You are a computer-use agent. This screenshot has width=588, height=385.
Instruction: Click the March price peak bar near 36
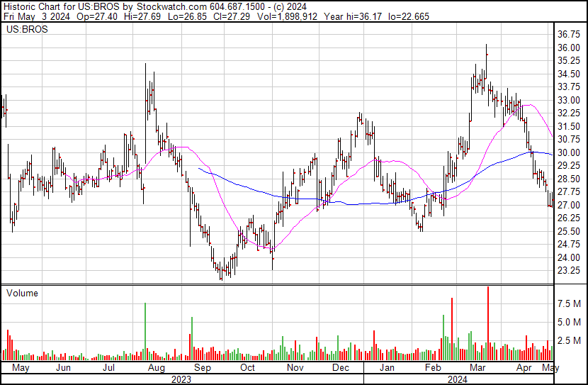coord(487,62)
